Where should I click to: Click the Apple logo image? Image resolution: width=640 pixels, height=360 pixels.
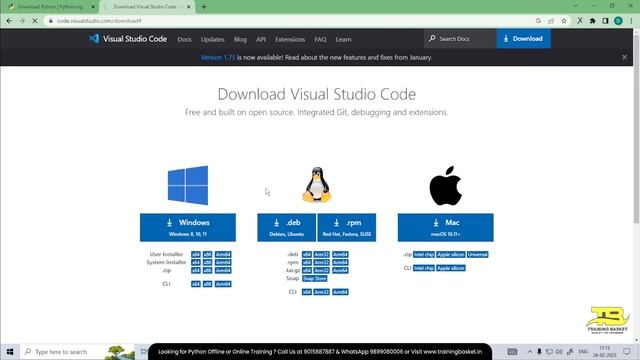click(x=445, y=185)
